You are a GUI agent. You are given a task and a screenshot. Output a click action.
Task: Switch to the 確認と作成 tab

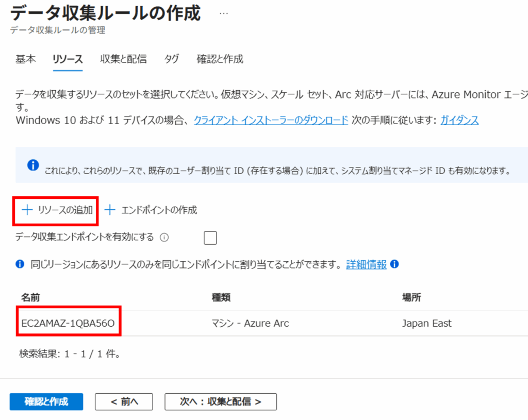(x=220, y=59)
